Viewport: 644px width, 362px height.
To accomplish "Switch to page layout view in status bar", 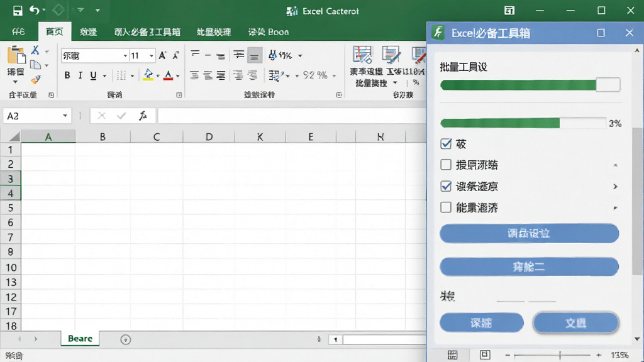I will point(485,354).
